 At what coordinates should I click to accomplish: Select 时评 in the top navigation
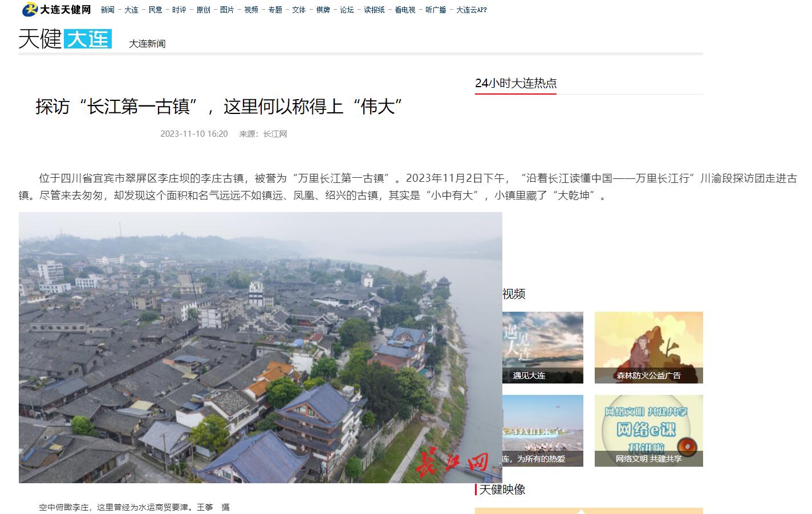click(179, 10)
